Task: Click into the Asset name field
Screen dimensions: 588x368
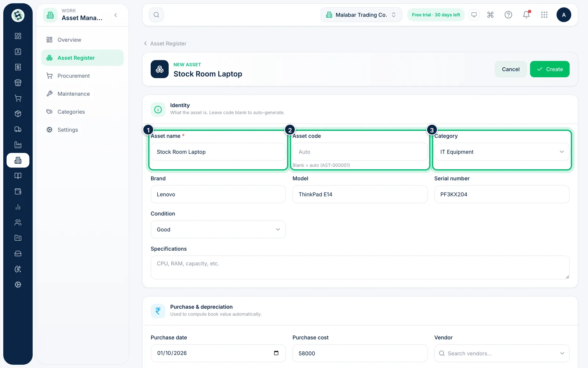Action: coord(218,152)
